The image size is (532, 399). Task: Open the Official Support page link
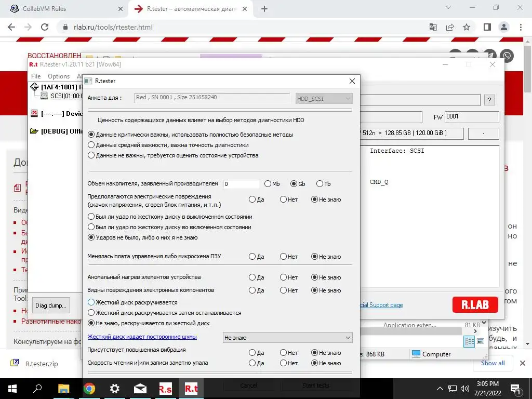pos(381,305)
